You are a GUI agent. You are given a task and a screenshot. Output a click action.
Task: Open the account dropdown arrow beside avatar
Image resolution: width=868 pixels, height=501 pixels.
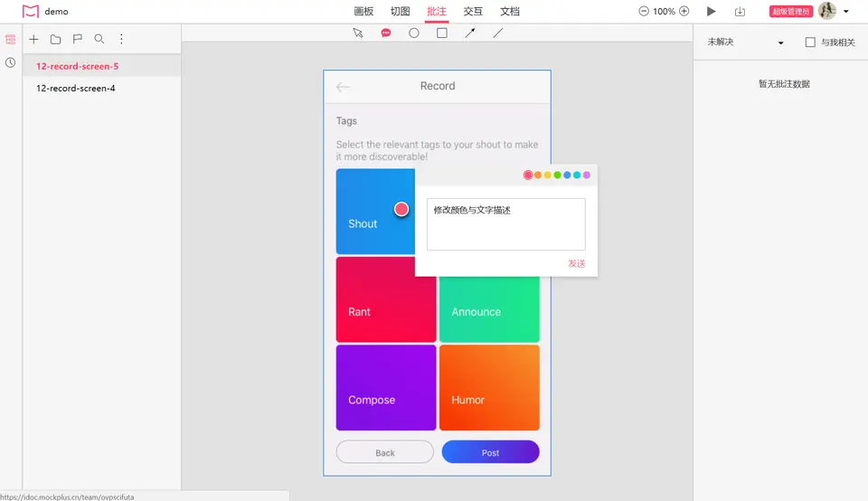846,11
